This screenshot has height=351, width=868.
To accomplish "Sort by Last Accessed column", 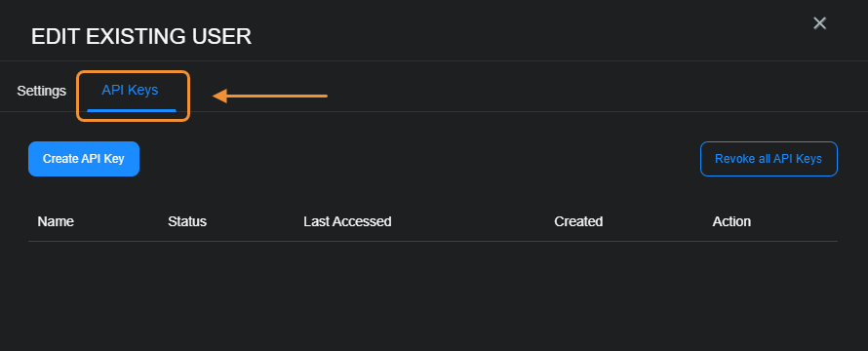I will 347,221.
